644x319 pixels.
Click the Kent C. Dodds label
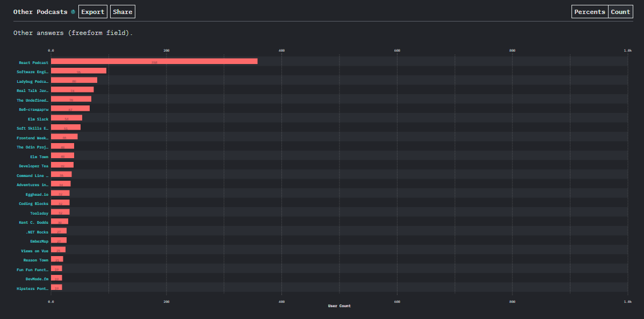pos(34,223)
